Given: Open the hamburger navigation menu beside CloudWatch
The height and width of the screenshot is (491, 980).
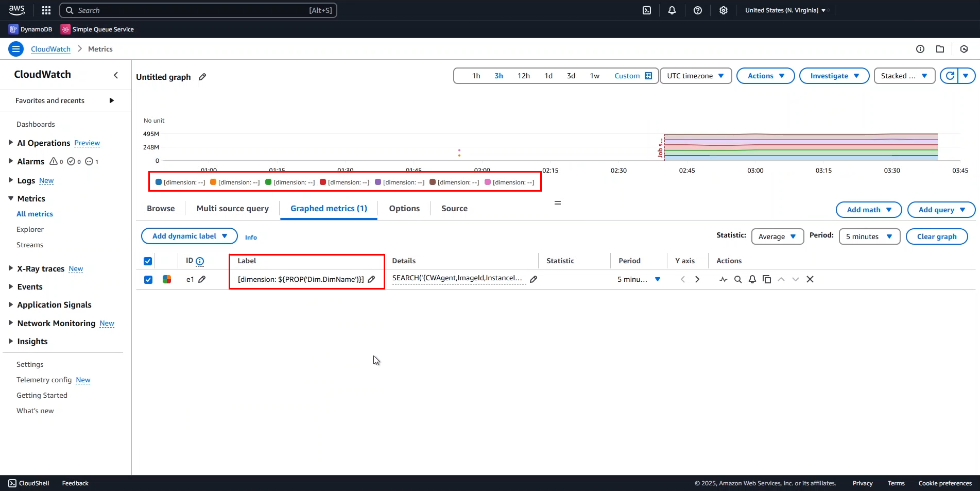Looking at the screenshot, I should tap(15, 48).
